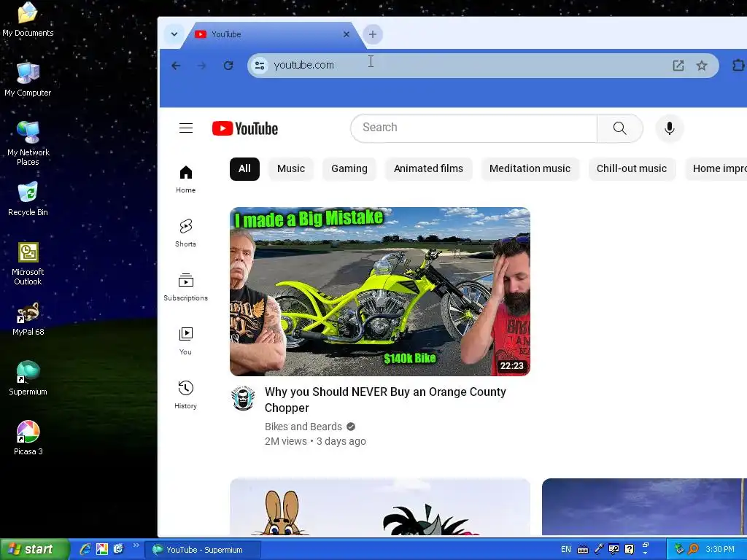Open the YouTube hamburger guide menu
Screen dimensions: 747x560
pos(186,128)
